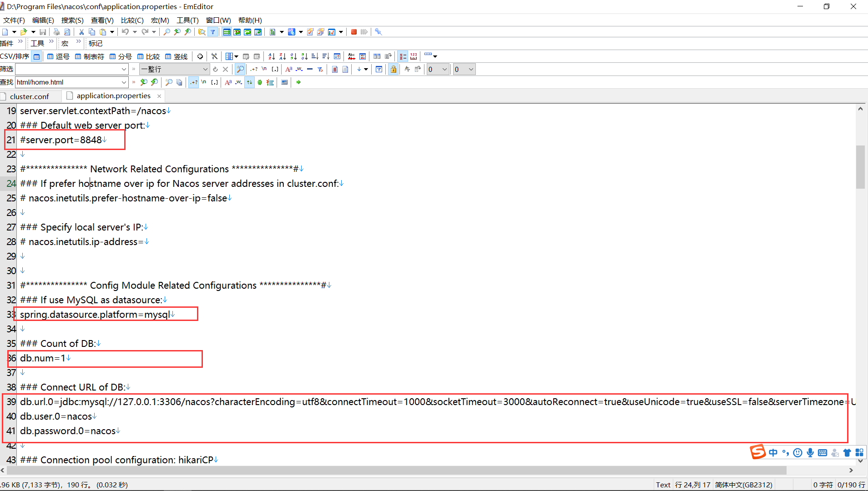Viewport: 868px width, 491px height.
Task: Toggle incremental search magnifier in Filter toolbar
Action: (x=240, y=69)
